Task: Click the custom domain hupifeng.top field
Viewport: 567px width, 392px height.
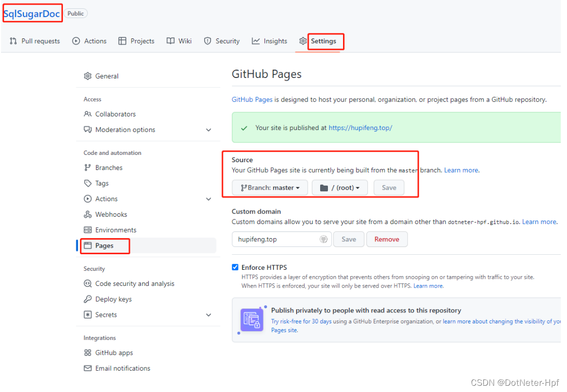Action: tap(282, 239)
